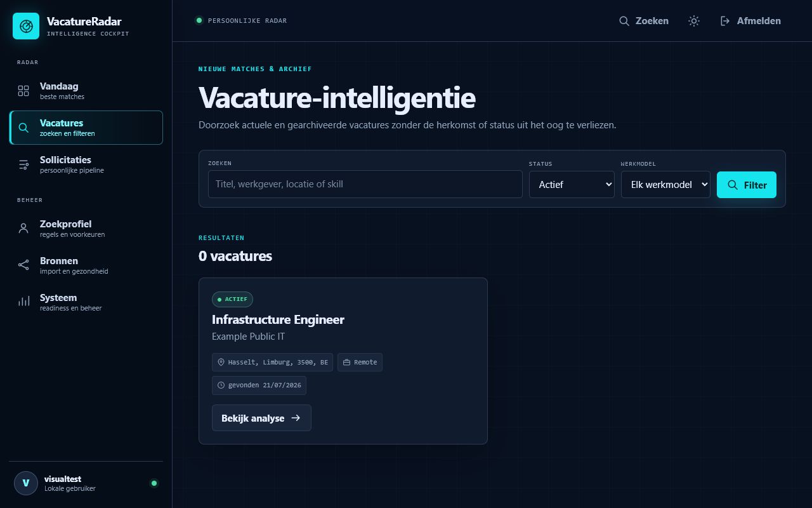Toggle the light/dark theme sun icon
Image resolution: width=812 pixels, height=508 pixels.
[694, 21]
